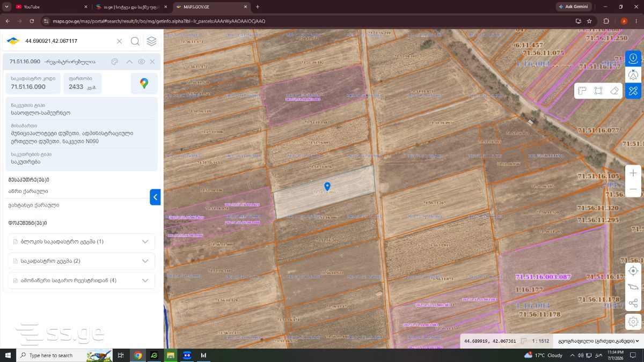Open the Chrome profile avatar
Screen dimensions: 644x362
pyautogui.click(x=624, y=21)
